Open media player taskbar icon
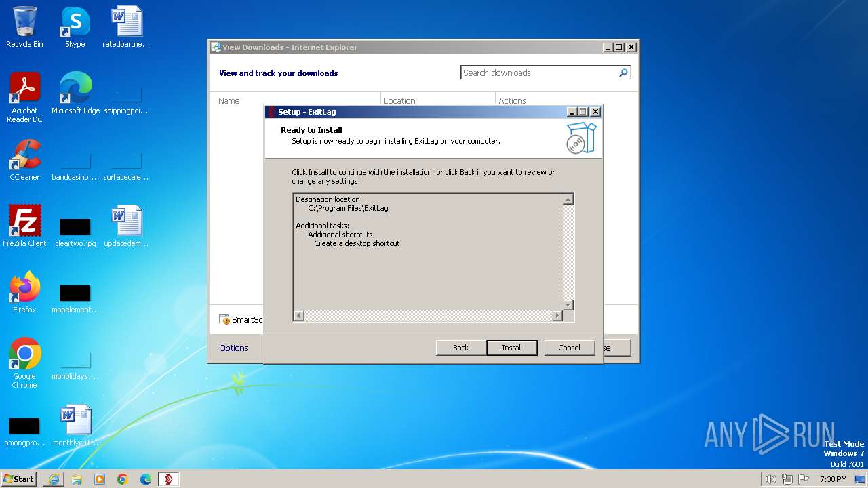868x488 pixels. 100,479
